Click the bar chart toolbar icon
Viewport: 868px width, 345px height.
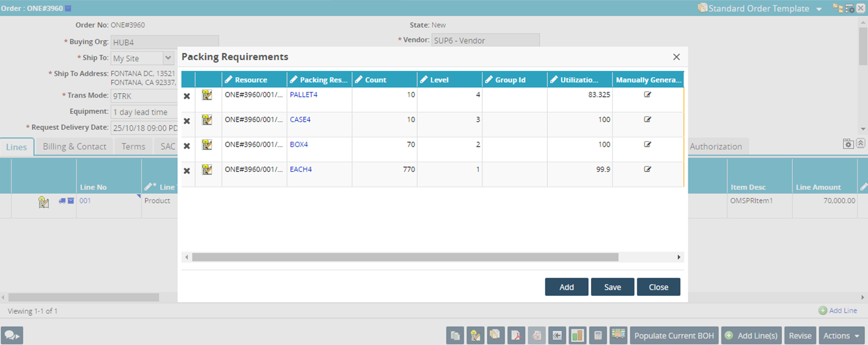pyautogui.click(x=577, y=335)
